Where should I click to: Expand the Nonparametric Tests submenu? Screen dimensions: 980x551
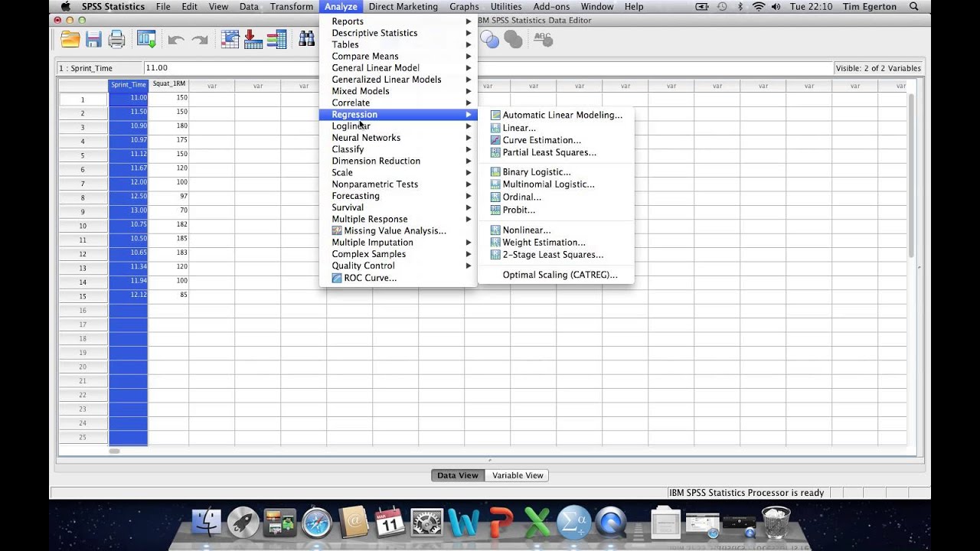[x=397, y=184]
